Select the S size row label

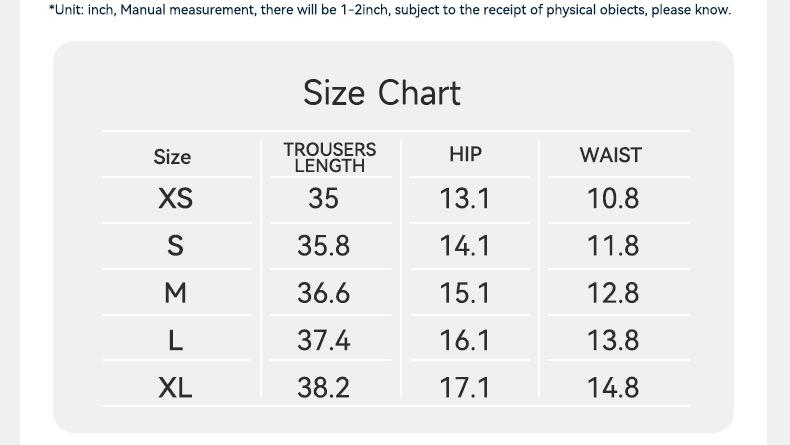(175, 246)
